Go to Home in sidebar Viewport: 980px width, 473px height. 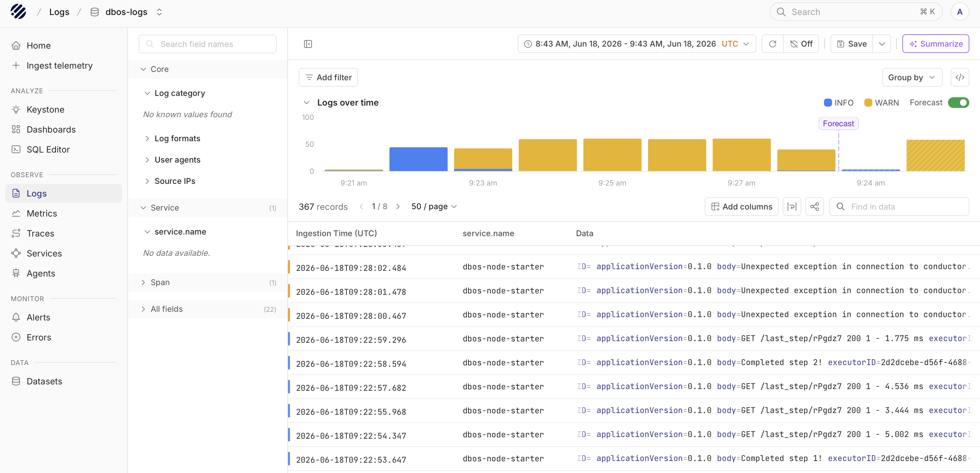tap(64, 46)
